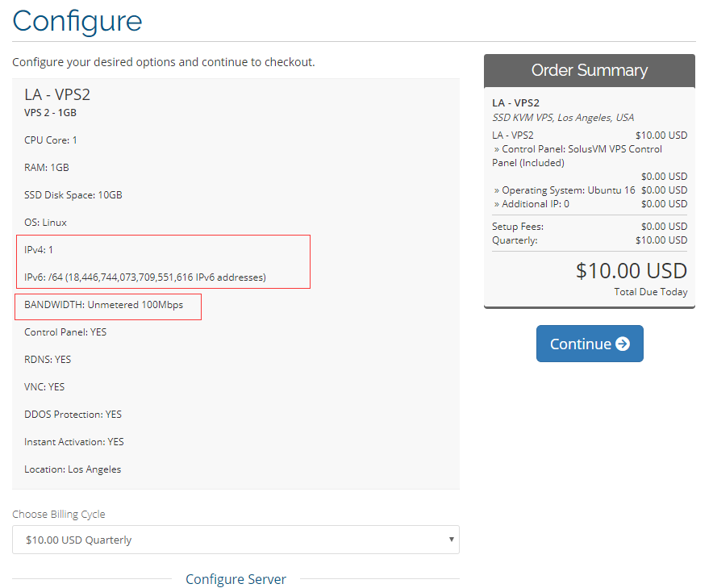The height and width of the screenshot is (588, 713).
Task: Click the 'CPU Core: 1' line
Action: point(51,140)
